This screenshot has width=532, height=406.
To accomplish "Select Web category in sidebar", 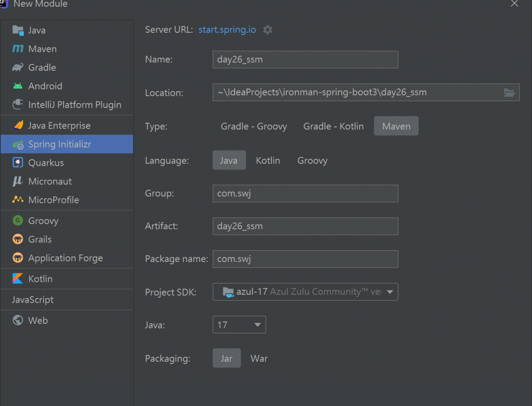I will point(67,320).
